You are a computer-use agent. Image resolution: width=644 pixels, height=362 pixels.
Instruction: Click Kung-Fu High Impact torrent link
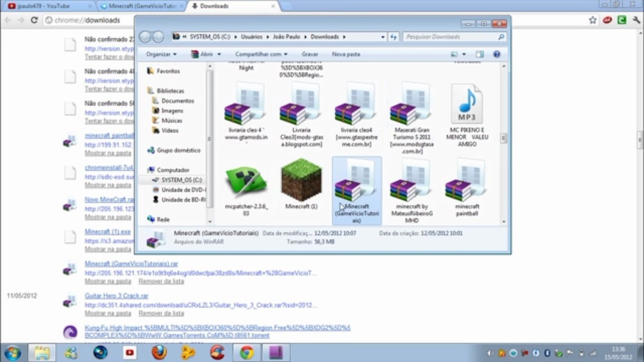coord(217,331)
